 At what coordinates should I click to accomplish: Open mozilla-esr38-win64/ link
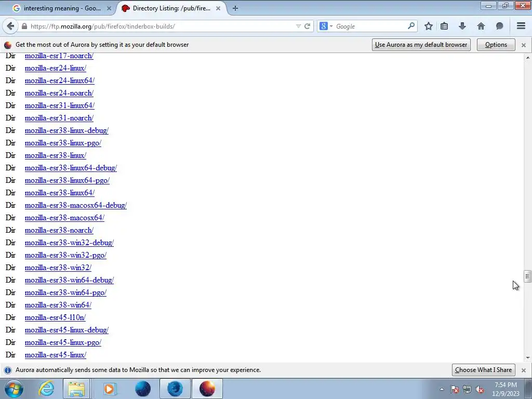[58, 305]
